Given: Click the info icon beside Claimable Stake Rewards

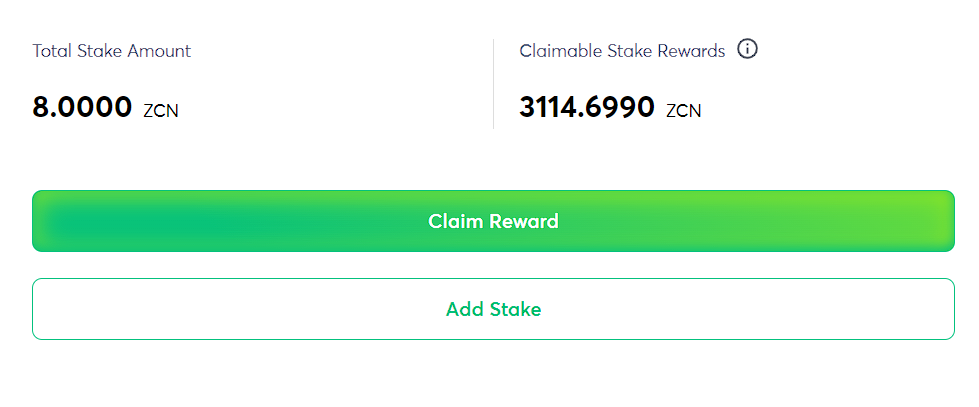Looking at the screenshot, I should click(747, 49).
